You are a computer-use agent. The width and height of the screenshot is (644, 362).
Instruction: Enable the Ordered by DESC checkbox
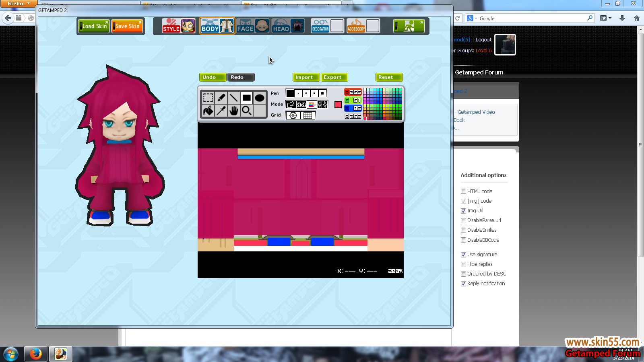(463, 274)
